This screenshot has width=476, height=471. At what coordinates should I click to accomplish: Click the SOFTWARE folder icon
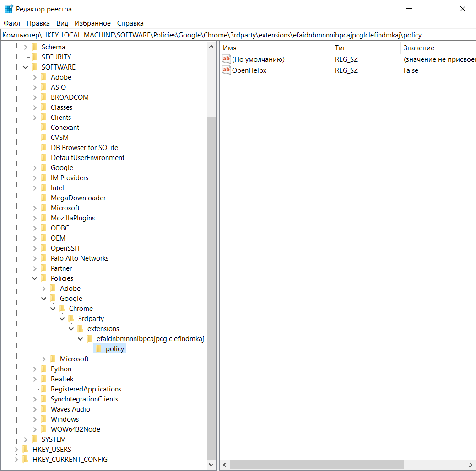pos(35,67)
